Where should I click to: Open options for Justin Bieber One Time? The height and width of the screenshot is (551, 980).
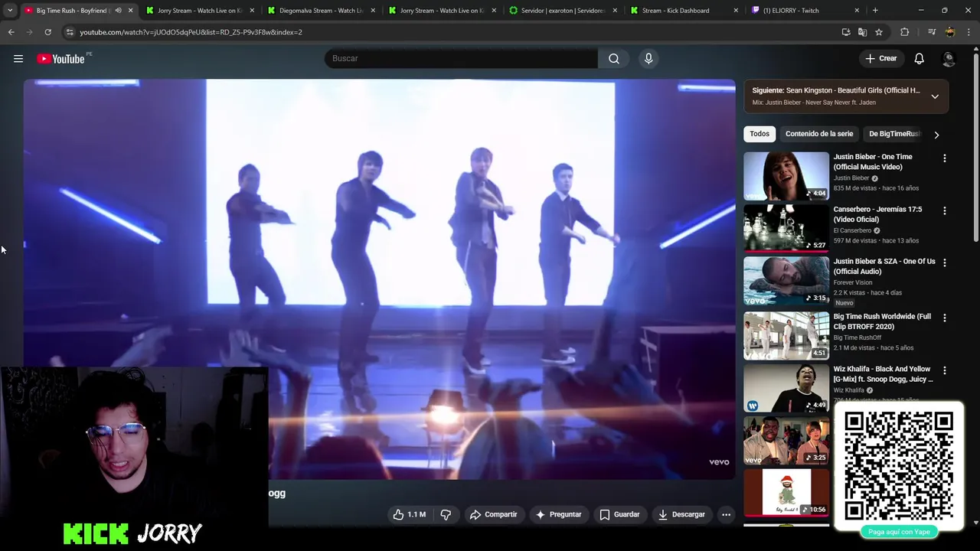click(x=944, y=158)
